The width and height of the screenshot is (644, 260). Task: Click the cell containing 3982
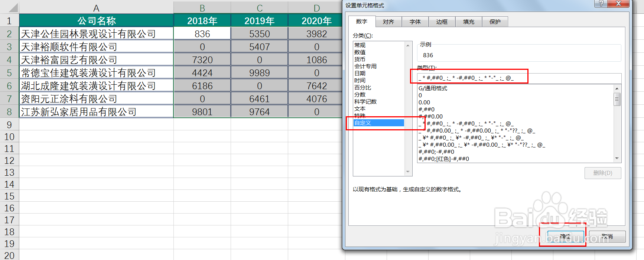(315, 33)
